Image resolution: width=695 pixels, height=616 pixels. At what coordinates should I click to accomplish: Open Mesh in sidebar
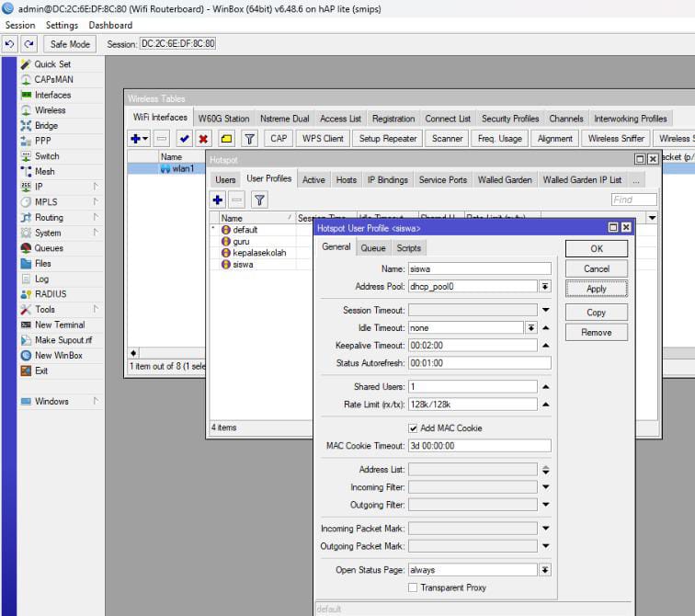tap(45, 171)
